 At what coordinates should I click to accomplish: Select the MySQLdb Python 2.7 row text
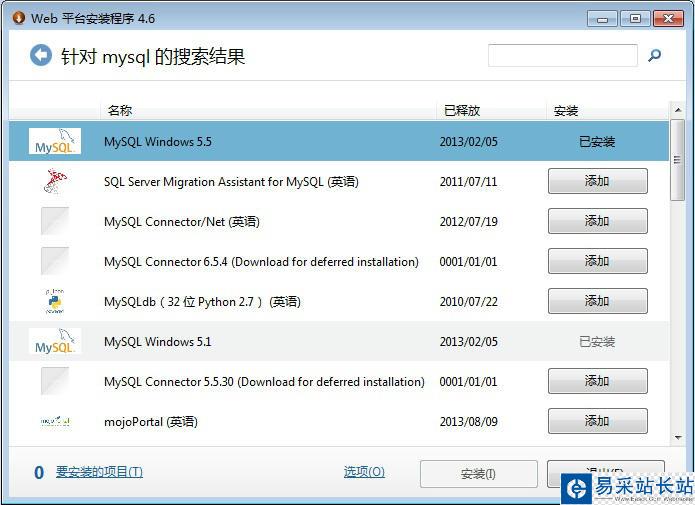coord(202,302)
